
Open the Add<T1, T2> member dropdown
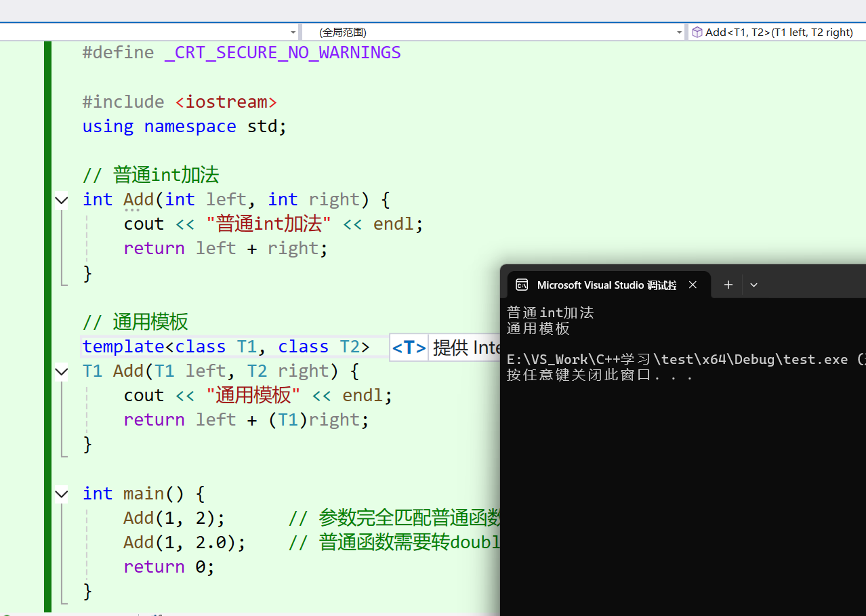coord(777,32)
